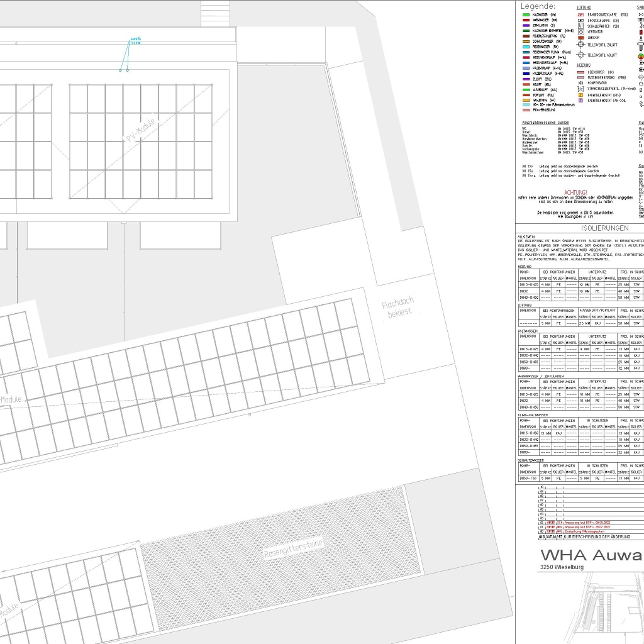The width and height of the screenshot is (644, 644).
Task: Click the "Rasengittersteine" label on the hatched area
Action: pyautogui.click(x=293, y=548)
